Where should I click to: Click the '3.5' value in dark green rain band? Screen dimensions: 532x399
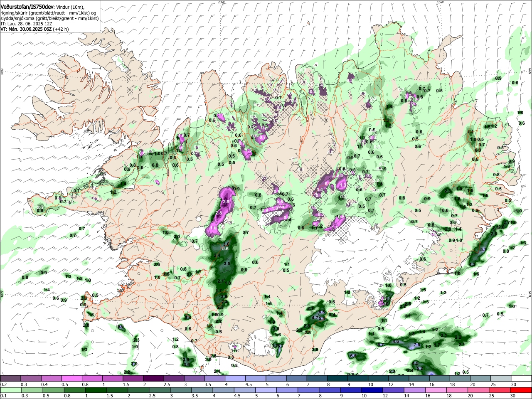227,264
